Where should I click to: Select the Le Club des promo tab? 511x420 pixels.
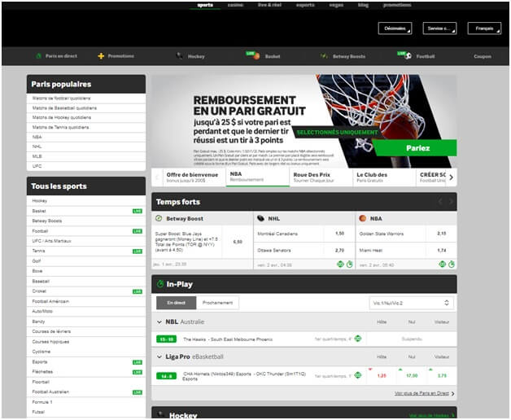pos(384,177)
